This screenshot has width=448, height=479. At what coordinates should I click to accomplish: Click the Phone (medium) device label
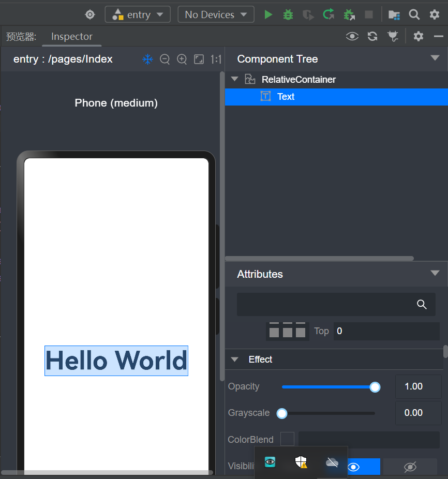[x=116, y=103]
